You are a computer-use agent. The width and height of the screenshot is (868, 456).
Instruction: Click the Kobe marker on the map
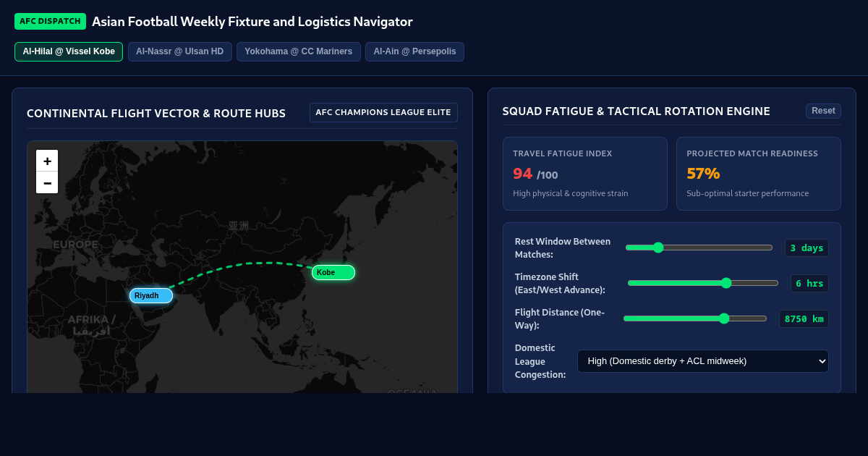pos(333,272)
